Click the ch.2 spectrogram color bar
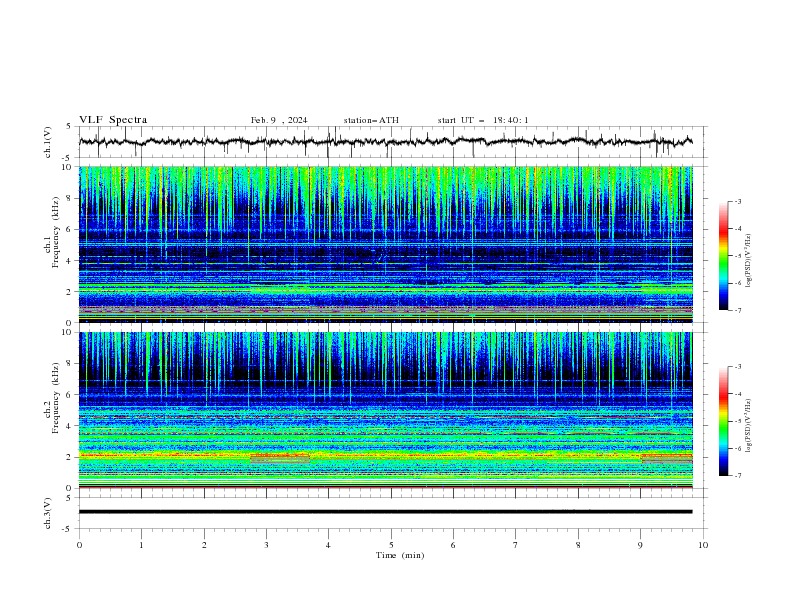Viewport: 792px width, 612px height. 723,421
